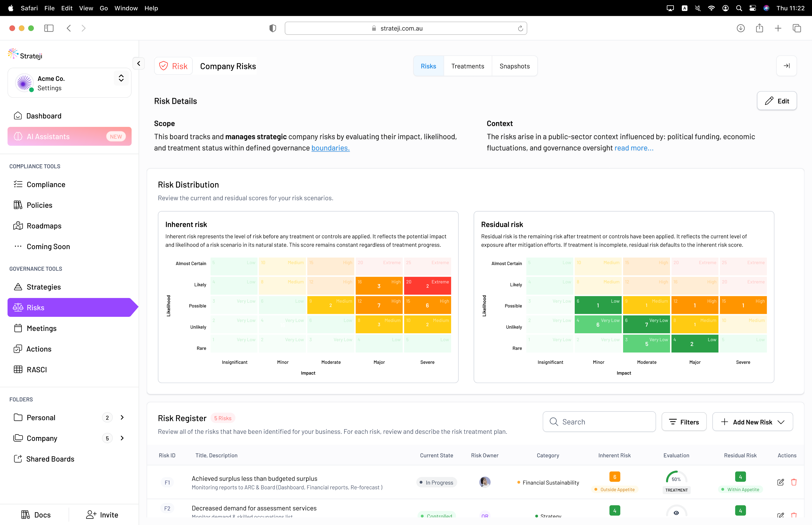The image size is (812, 525).
Task: Click the Risk Register search field
Action: point(599,422)
